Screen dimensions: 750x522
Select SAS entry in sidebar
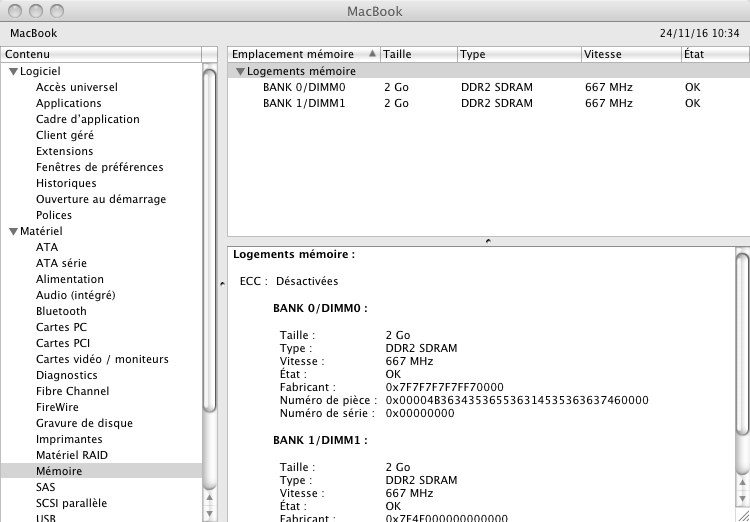pyautogui.click(x=45, y=487)
